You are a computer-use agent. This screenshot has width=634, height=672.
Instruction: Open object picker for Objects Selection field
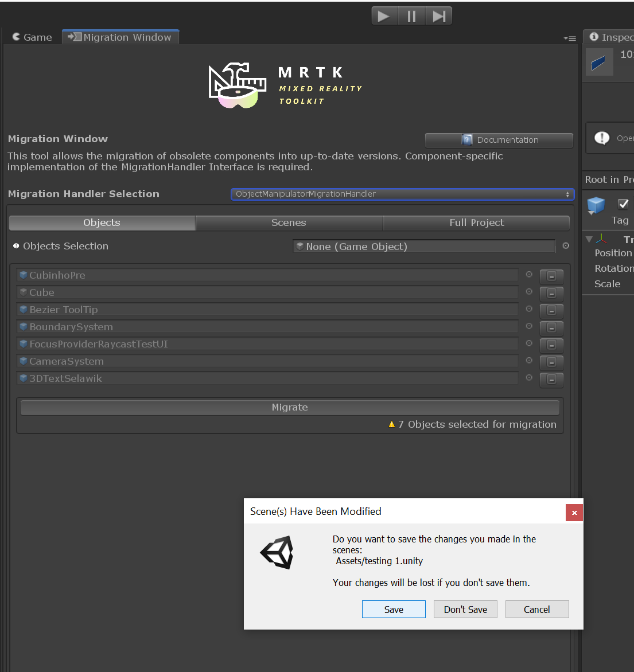(x=566, y=246)
